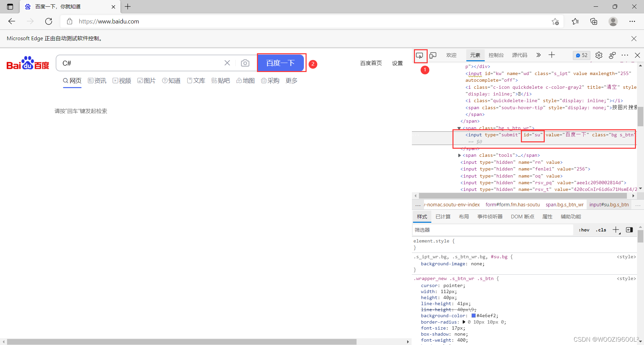Open Edge settings and more menu
This screenshot has width=644, height=345.
[632, 21]
